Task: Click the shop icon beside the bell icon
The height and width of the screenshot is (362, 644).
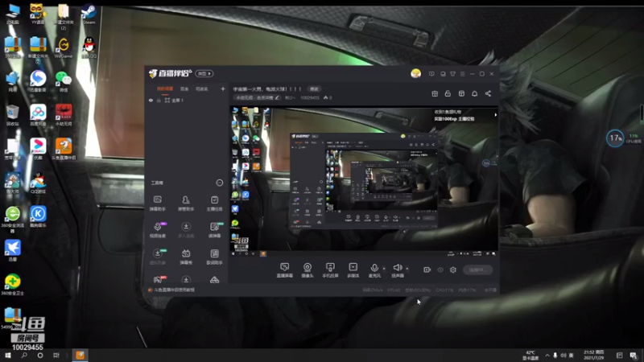Action: (x=461, y=93)
